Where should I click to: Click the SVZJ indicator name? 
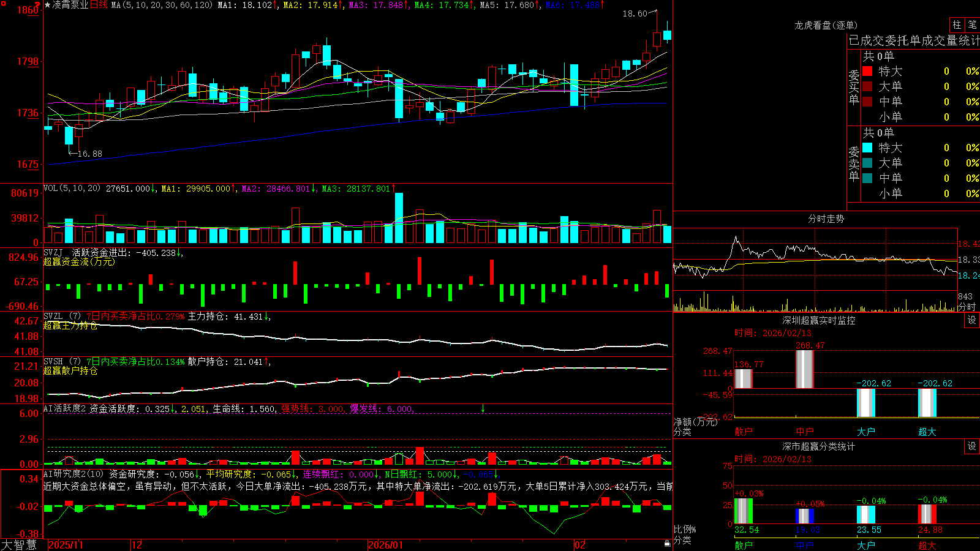click(53, 252)
